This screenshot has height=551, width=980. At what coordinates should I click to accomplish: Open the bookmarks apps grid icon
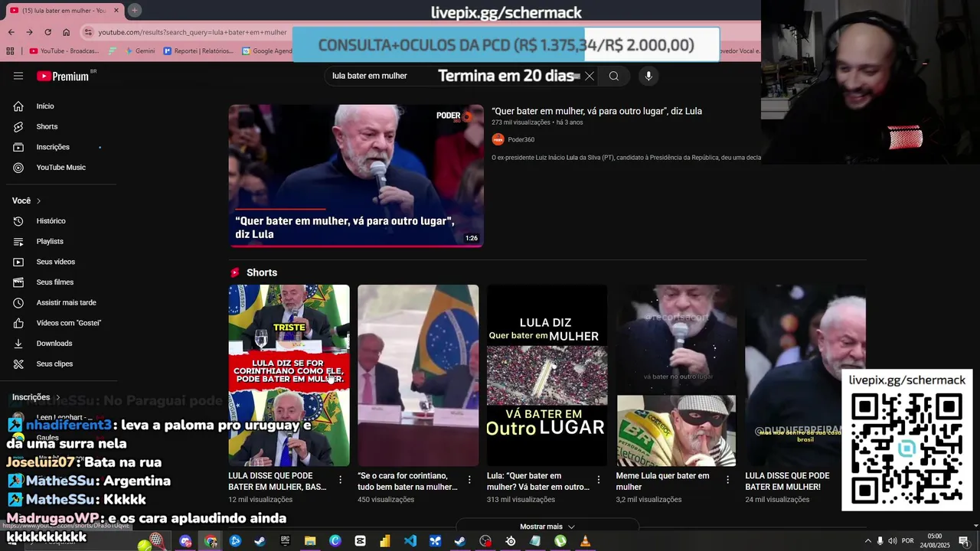click(x=10, y=51)
